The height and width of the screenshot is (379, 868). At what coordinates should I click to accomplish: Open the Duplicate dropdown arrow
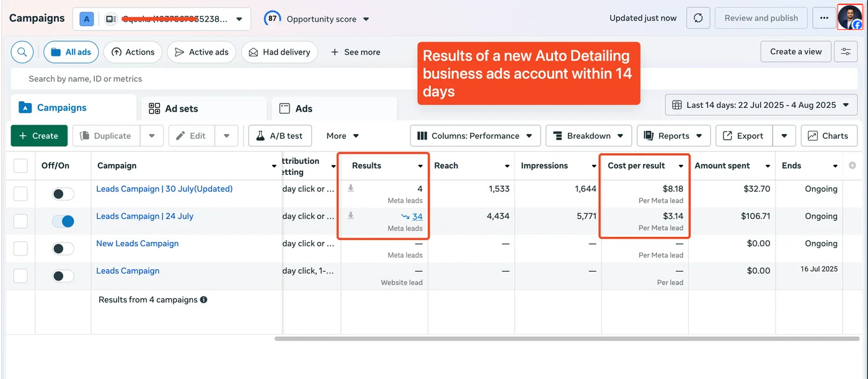coord(152,136)
